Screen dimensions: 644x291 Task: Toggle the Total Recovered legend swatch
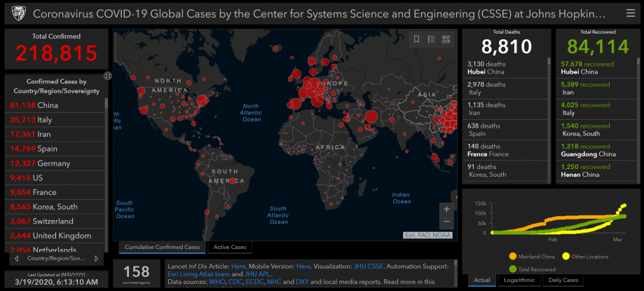[512, 269]
